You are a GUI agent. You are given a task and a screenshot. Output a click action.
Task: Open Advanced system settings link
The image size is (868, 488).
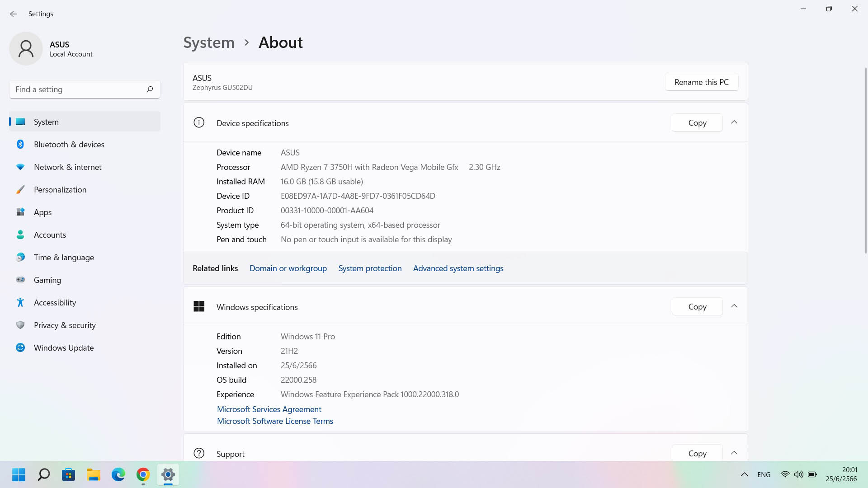click(458, 268)
